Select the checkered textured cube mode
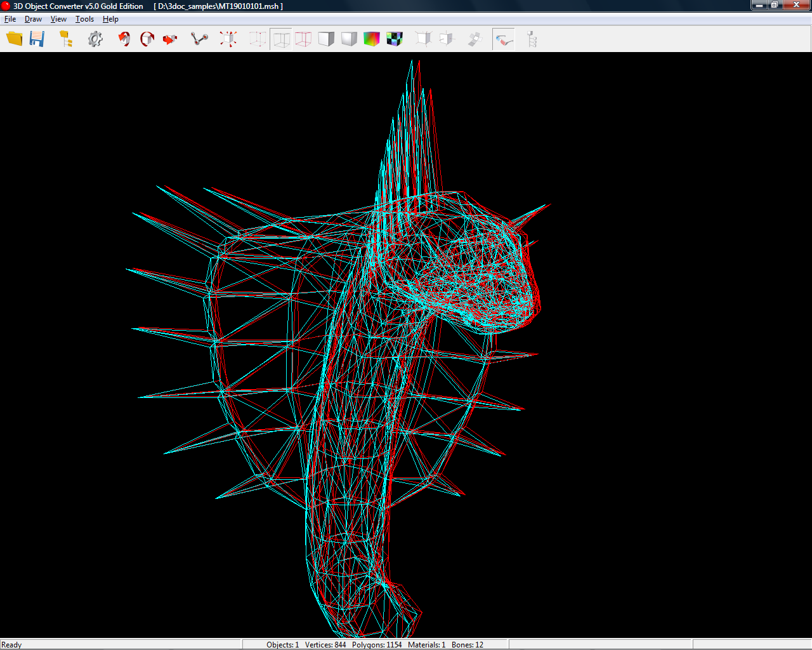The width and height of the screenshot is (812, 650). [395, 39]
